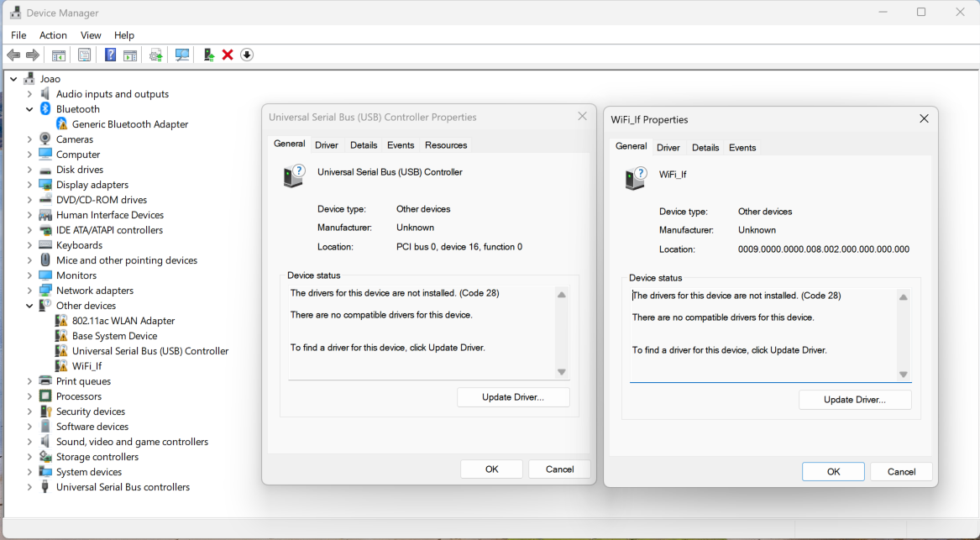Viewport: 980px width, 540px height.
Task: Open Details tab in WiFi_If Properties
Action: point(705,148)
